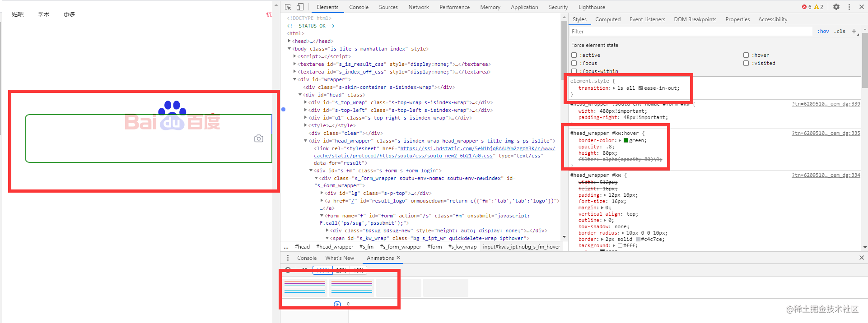Click the breadcrumb overflow ellipsis
This screenshot has width=868, height=323.
[286, 247]
